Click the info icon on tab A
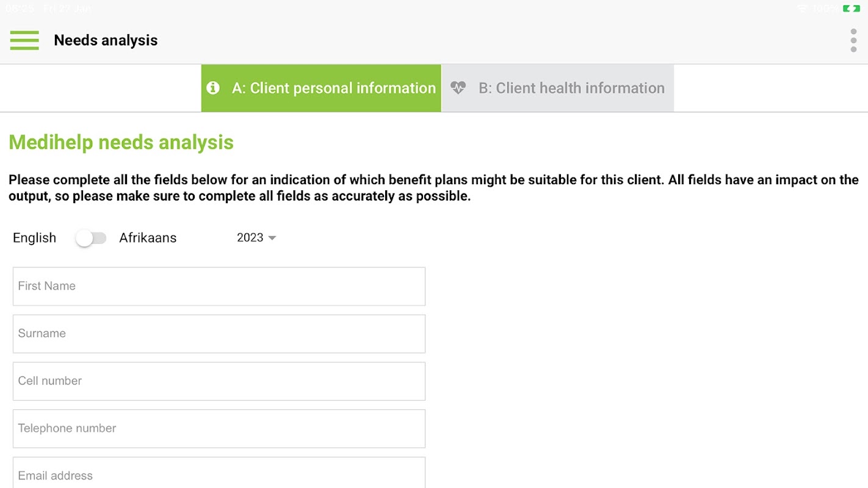The height and width of the screenshot is (488, 868). tap(213, 88)
